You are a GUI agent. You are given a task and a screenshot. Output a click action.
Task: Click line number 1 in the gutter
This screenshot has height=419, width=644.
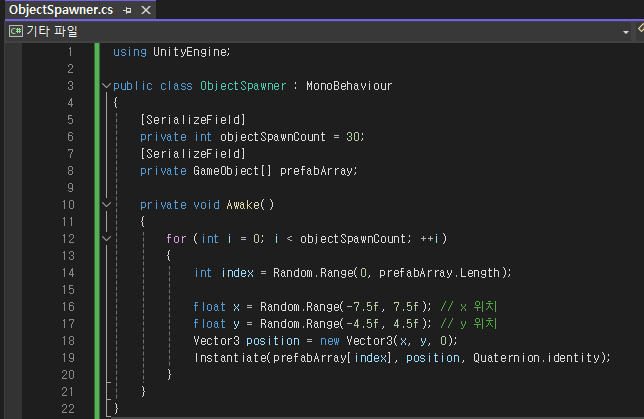(x=70, y=52)
